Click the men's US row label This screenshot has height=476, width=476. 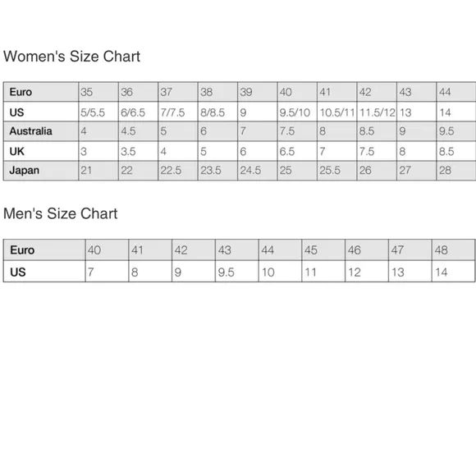[44, 272]
